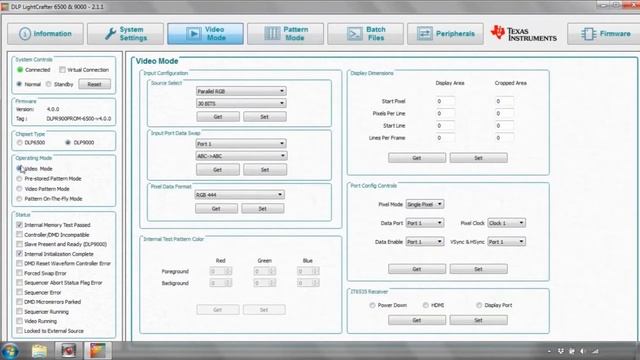Click Get in Display Dimensions
This screenshot has width=640, height=360.
tap(417, 158)
